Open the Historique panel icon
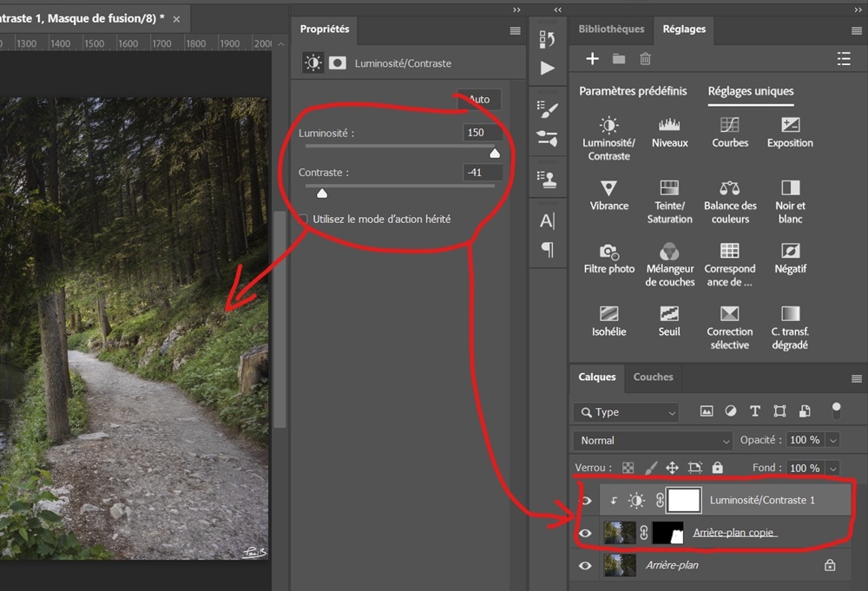 [547, 39]
